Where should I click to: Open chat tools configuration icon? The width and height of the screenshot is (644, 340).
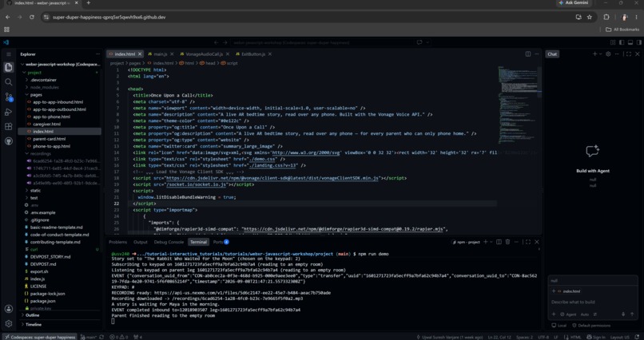click(595, 314)
